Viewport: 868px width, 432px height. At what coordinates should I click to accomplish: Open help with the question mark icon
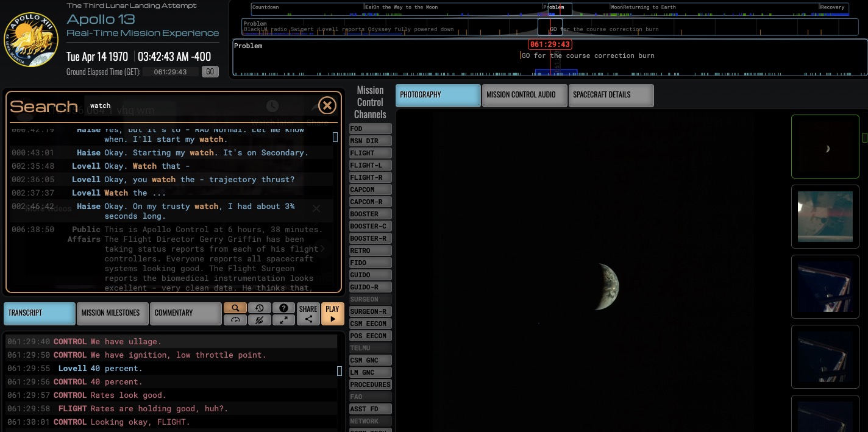point(283,308)
